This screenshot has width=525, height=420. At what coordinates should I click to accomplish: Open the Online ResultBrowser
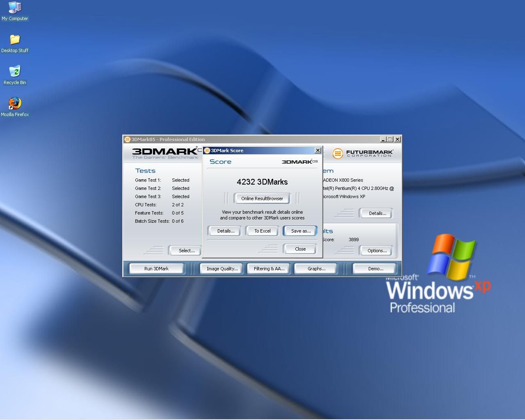tap(262, 199)
